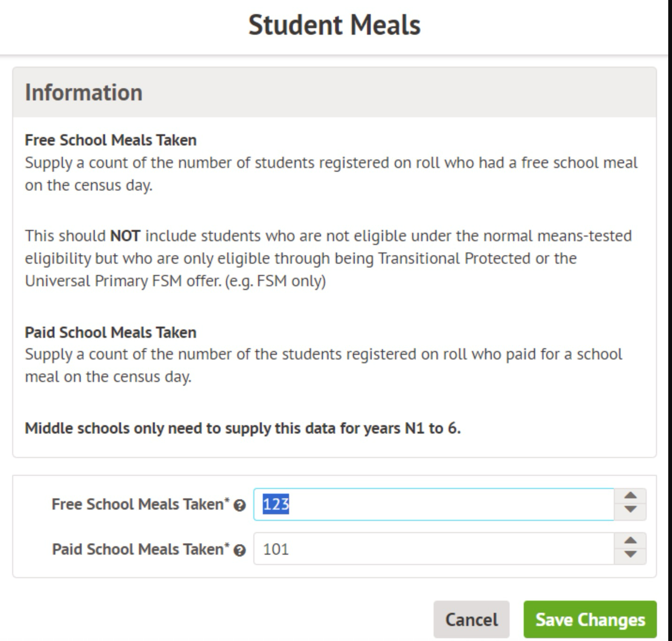
Task: Click the Student Meals dialog title
Action: (x=334, y=25)
